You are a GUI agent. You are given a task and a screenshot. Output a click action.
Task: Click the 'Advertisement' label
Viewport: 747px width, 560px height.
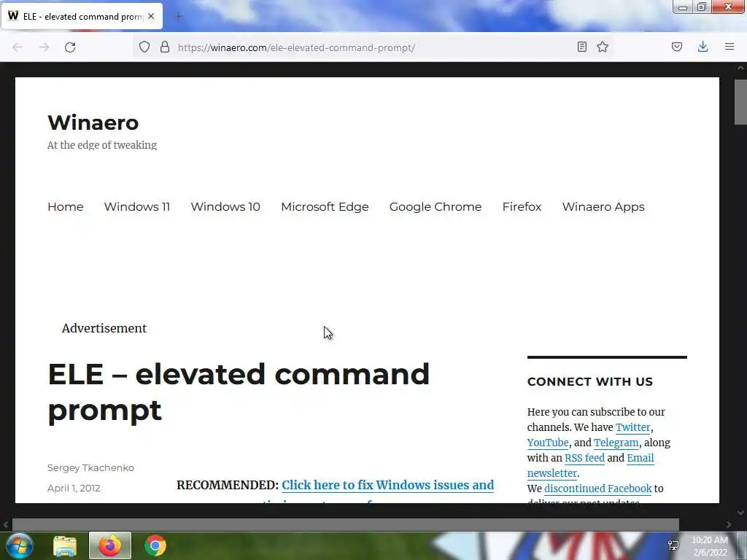pyautogui.click(x=104, y=328)
